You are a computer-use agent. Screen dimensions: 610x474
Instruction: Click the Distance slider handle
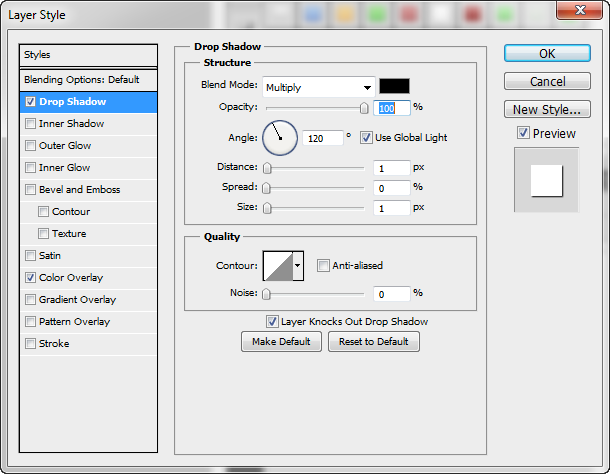click(x=267, y=168)
